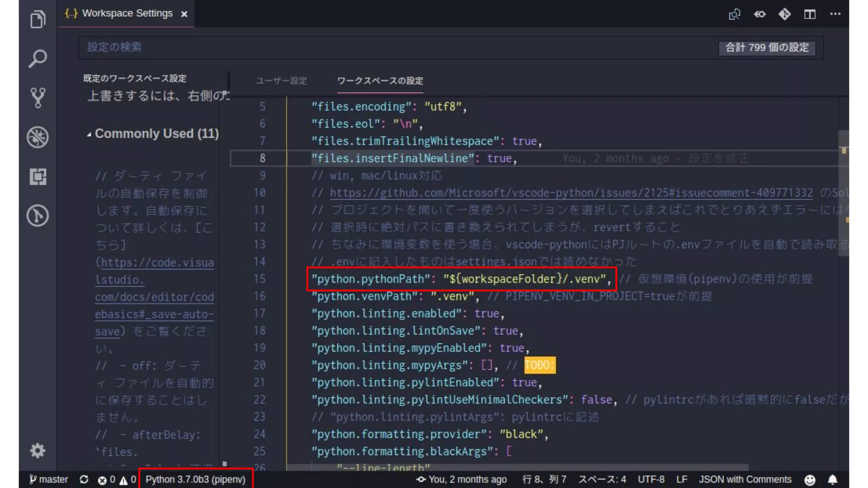Image resolution: width=868 pixels, height=488 pixels.
Task: Close the Workspace Settings tab
Action: [184, 14]
